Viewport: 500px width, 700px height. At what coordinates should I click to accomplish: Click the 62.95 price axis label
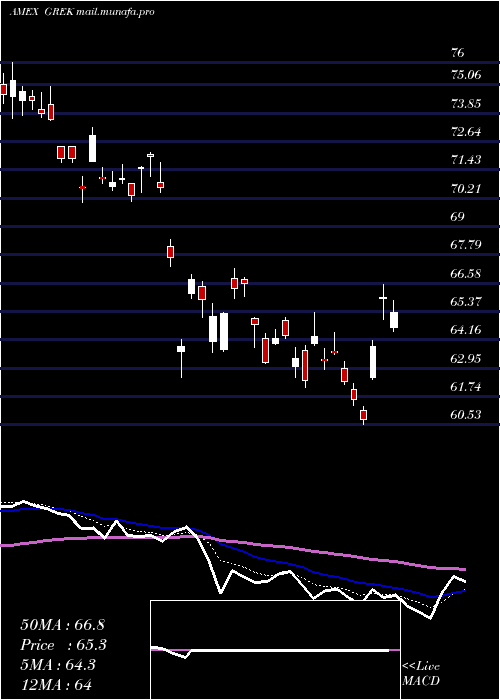click(x=466, y=358)
